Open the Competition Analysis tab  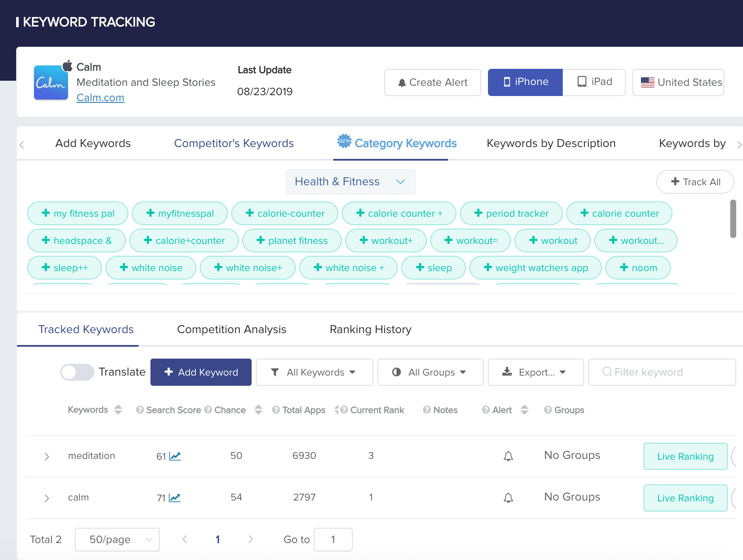click(232, 329)
